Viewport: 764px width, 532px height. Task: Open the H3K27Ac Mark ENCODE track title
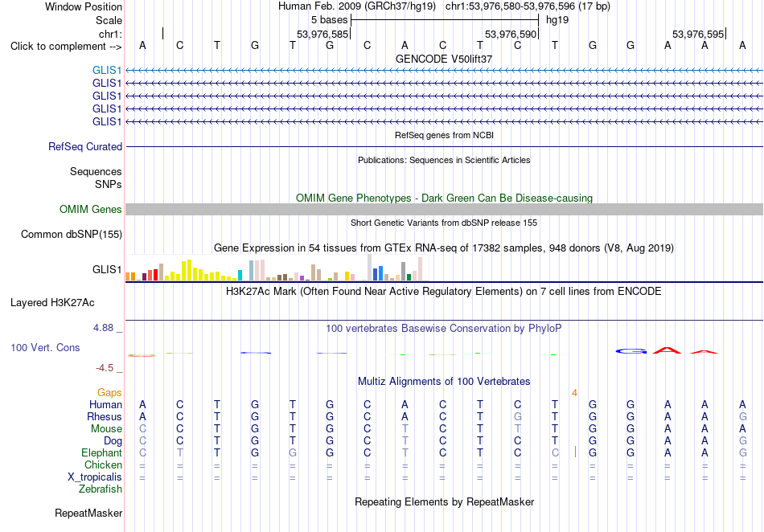(x=444, y=291)
